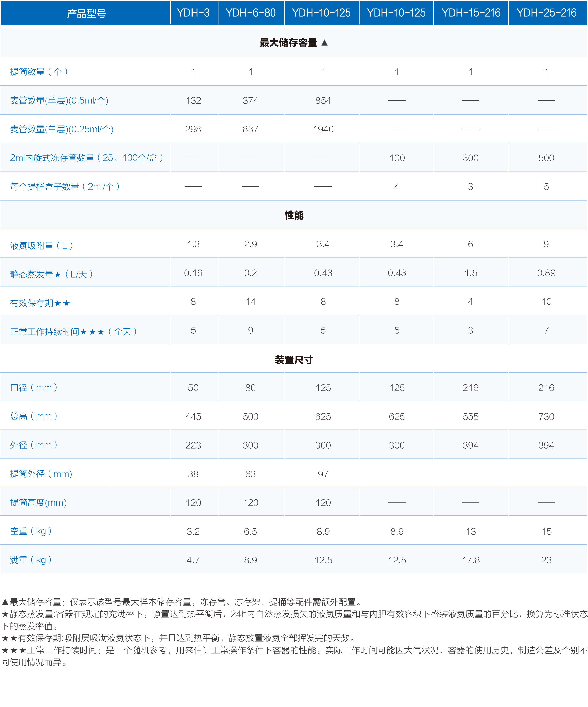Click the value 555 in 总高 row
The width and height of the screenshot is (588, 707).
(470, 416)
